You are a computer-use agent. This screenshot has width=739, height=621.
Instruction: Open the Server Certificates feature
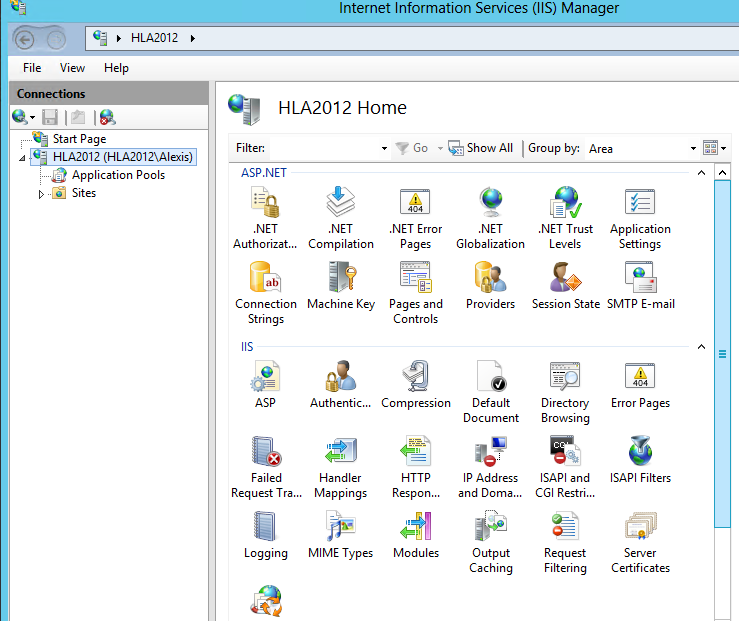[640, 528]
